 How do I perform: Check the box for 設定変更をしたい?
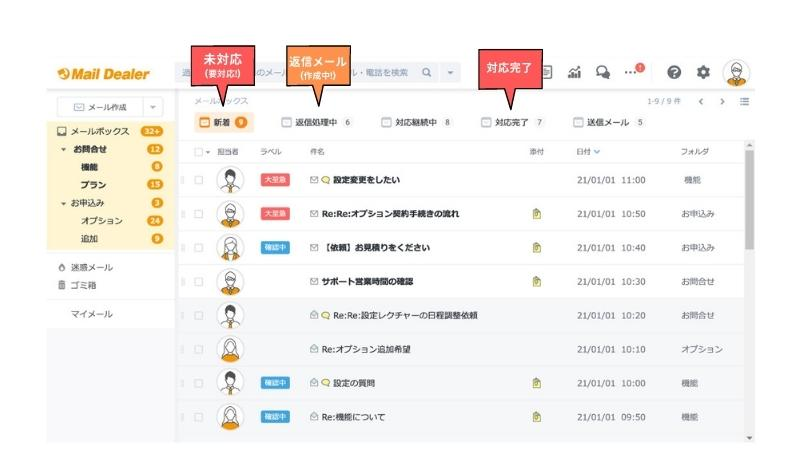pyautogui.click(x=198, y=180)
